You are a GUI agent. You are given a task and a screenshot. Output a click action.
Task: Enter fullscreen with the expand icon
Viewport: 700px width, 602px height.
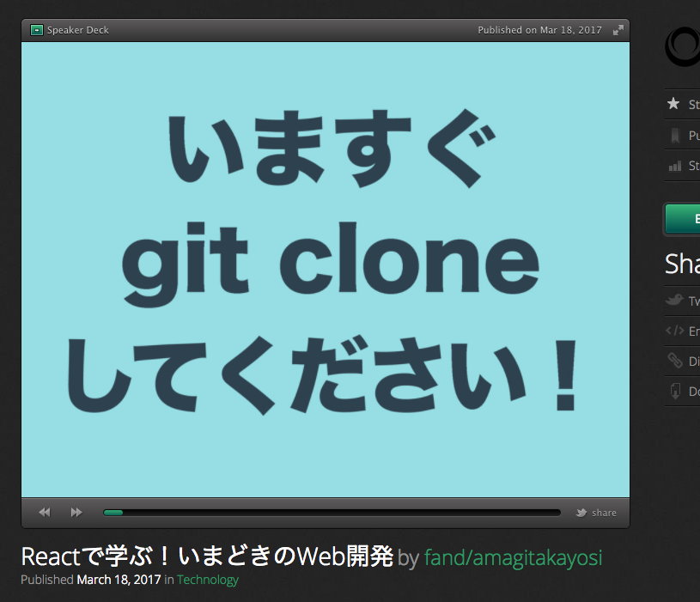coord(618,30)
